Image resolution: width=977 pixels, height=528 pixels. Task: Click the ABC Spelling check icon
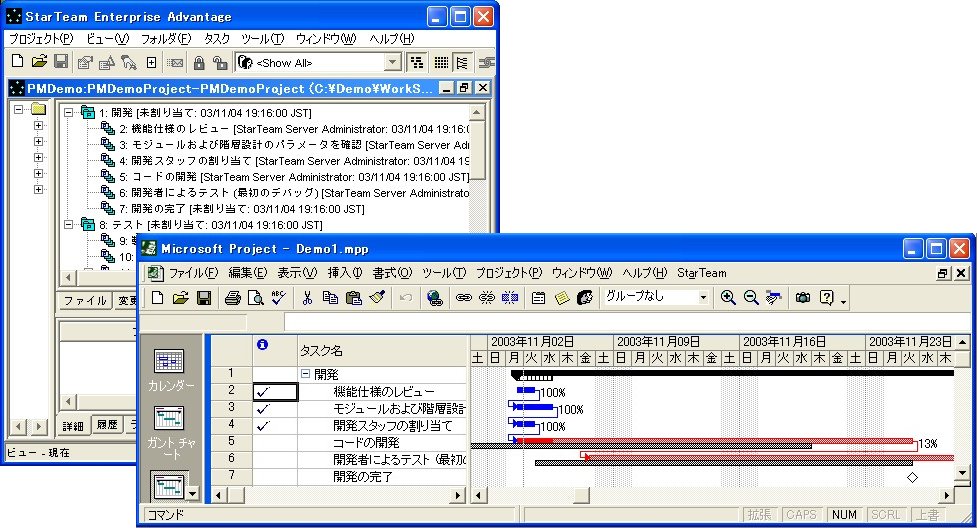(x=279, y=298)
